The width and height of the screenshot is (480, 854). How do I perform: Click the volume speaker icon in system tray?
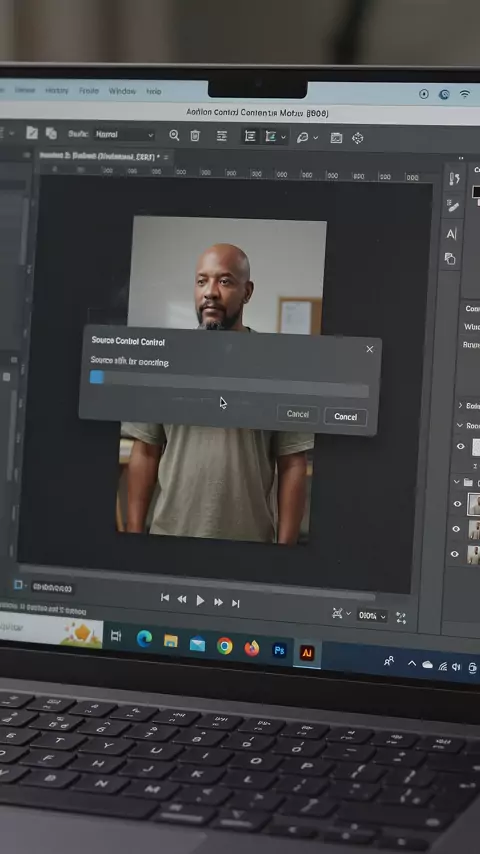(x=457, y=667)
